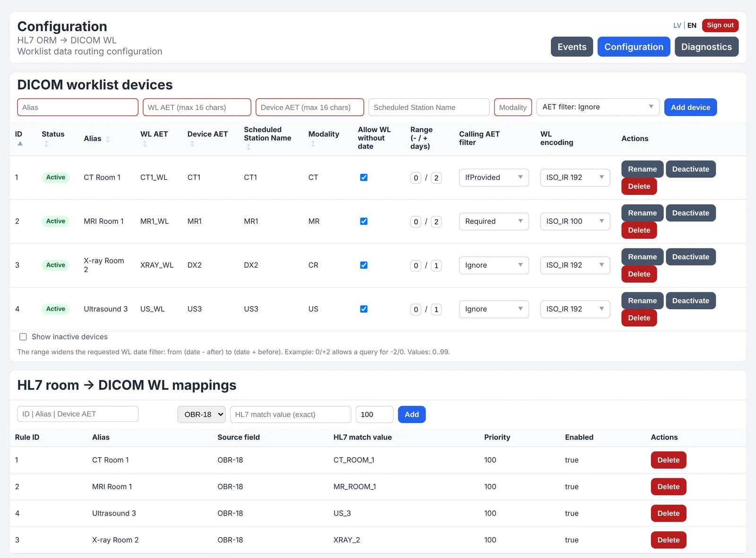Switch language to LV
This screenshot has height=558, width=756.
pyautogui.click(x=677, y=25)
